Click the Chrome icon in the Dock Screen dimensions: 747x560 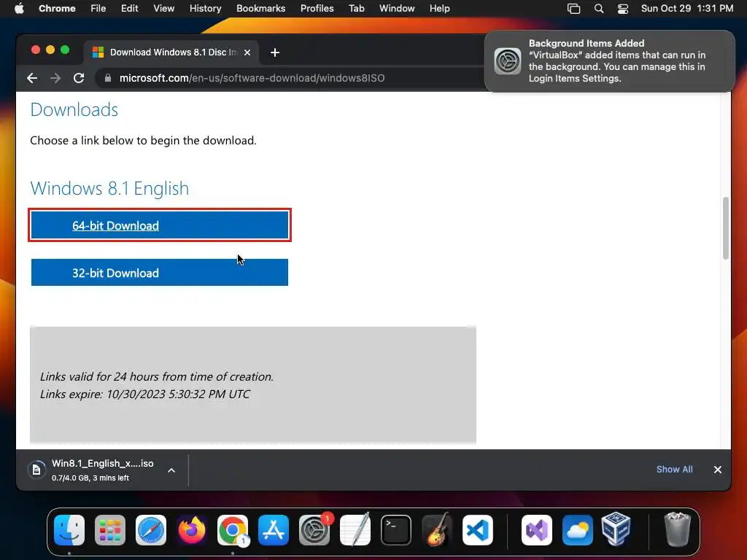[233, 530]
